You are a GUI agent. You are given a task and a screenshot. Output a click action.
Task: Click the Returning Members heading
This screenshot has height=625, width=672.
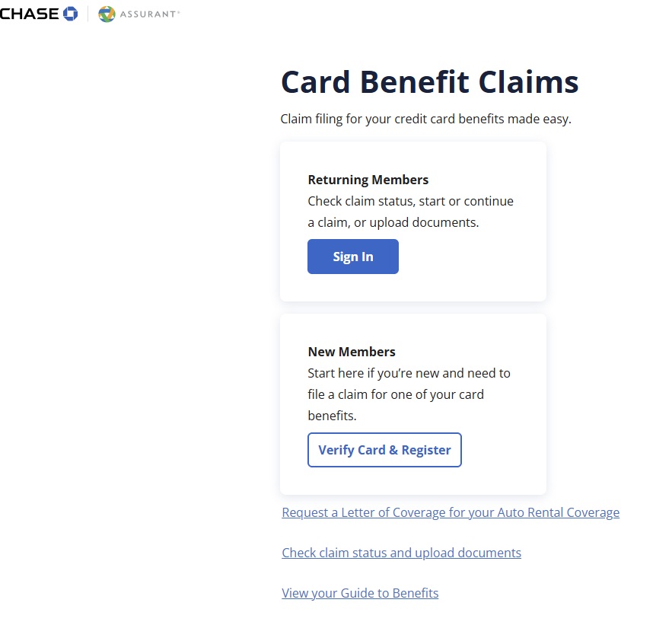point(368,180)
